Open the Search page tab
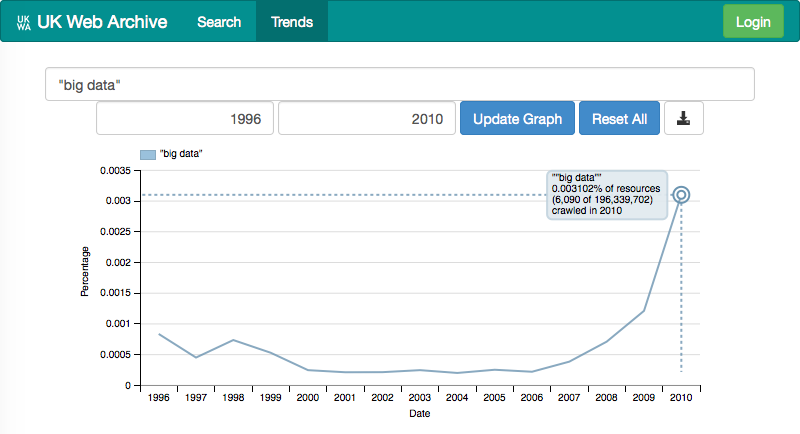The image size is (800, 434). (219, 22)
